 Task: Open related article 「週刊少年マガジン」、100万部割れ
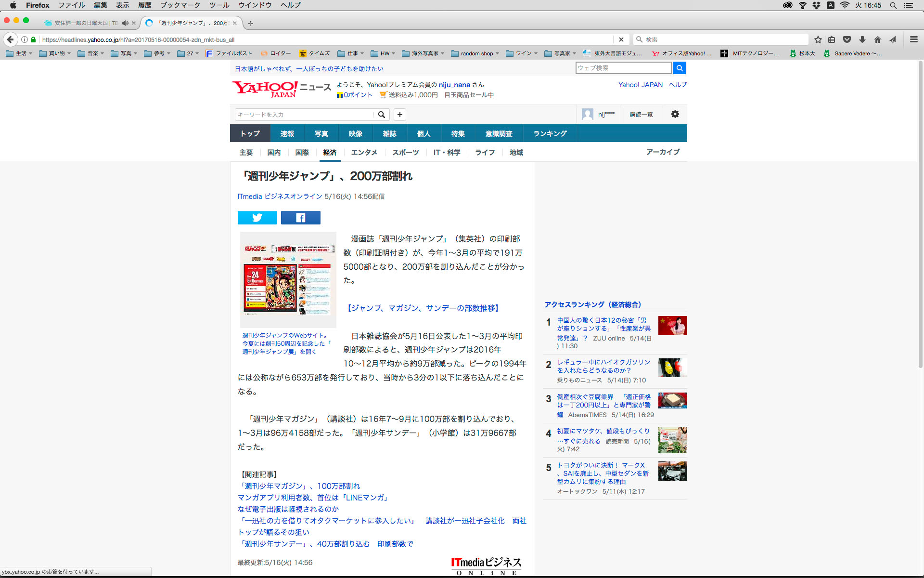pyautogui.click(x=299, y=486)
